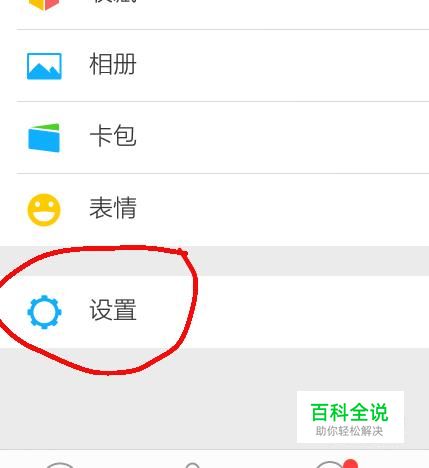
Task: Tap the yellow smiley 表情 icon
Action: click(44, 210)
